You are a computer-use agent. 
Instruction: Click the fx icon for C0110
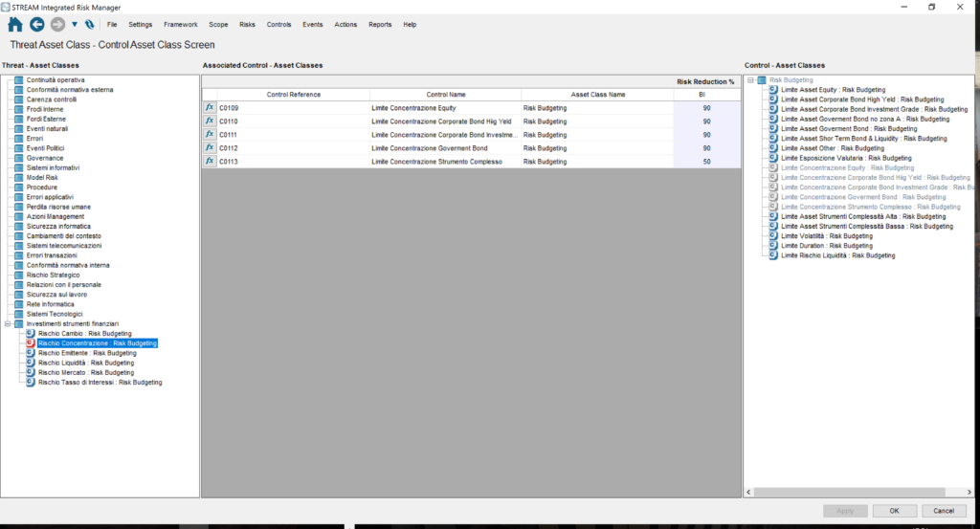click(x=210, y=121)
